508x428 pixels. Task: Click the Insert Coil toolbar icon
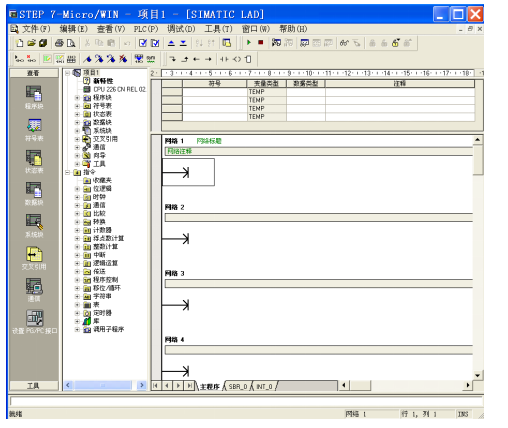(x=237, y=59)
